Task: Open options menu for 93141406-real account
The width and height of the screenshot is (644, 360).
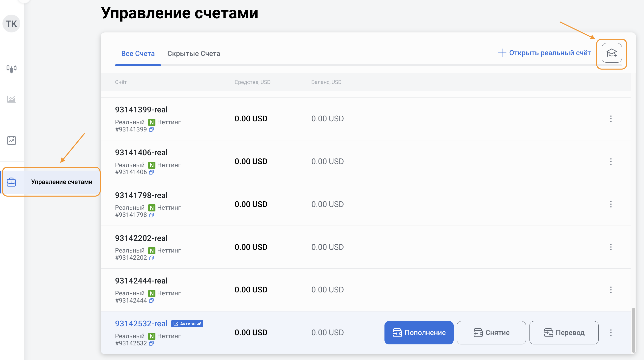Action: [611, 161]
